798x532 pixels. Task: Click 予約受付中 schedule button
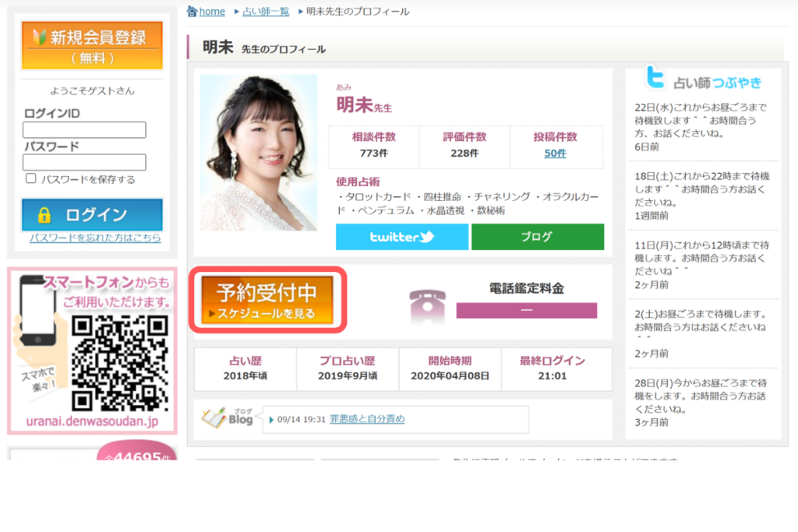(267, 300)
